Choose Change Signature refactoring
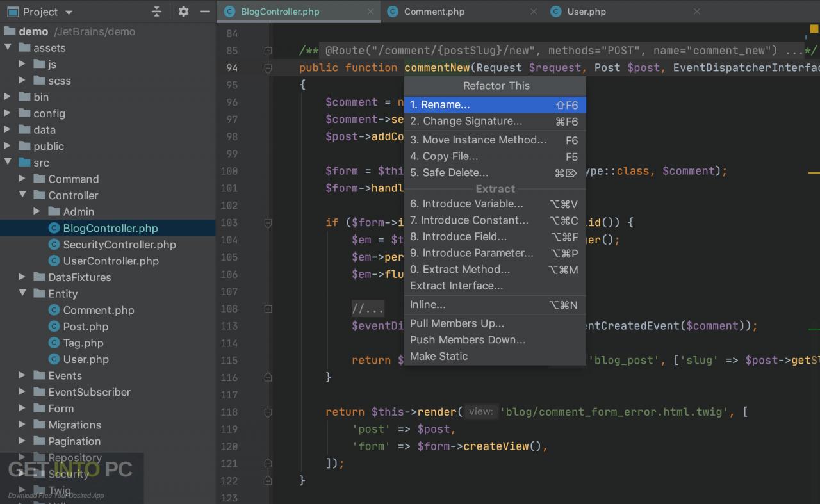This screenshot has width=820, height=504. click(x=495, y=121)
